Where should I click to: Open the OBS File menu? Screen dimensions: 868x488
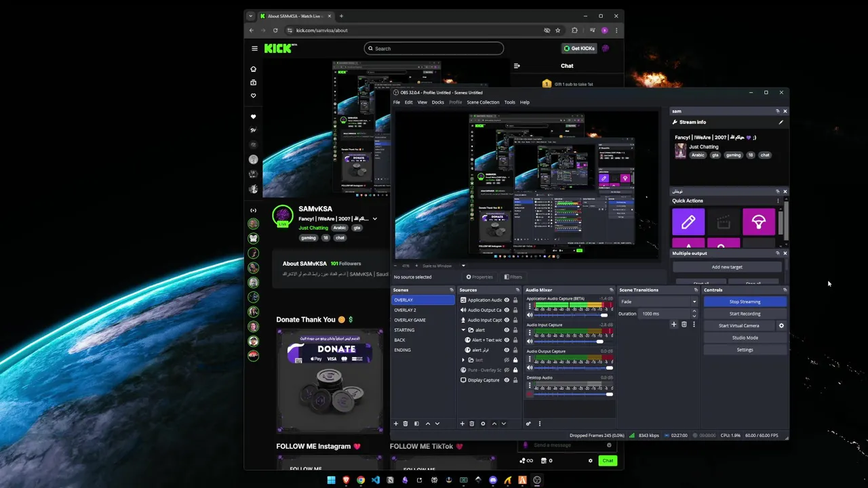[397, 102]
